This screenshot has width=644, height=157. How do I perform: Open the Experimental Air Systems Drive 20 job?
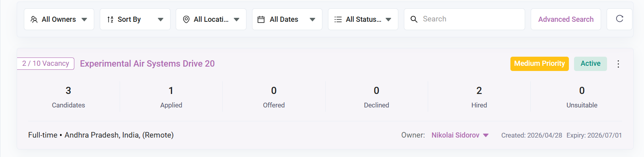click(x=147, y=63)
